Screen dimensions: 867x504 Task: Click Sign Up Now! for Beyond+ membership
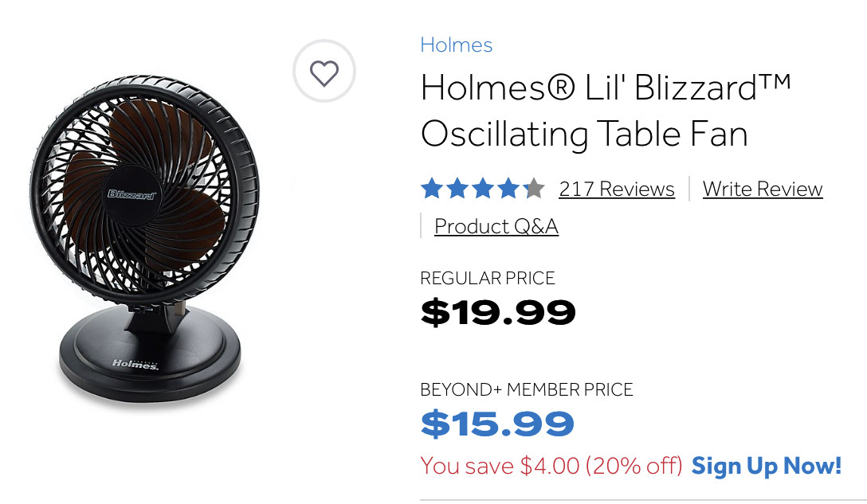click(767, 465)
